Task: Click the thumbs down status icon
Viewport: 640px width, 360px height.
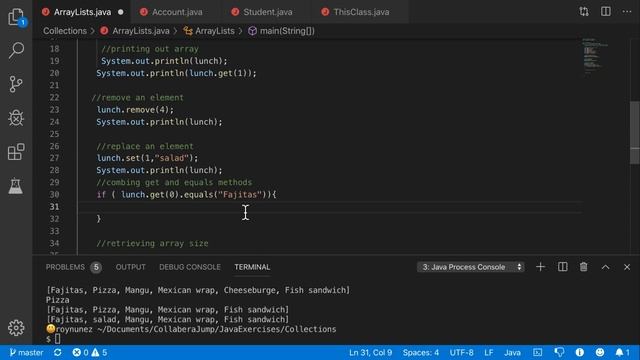Action: coord(559,353)
